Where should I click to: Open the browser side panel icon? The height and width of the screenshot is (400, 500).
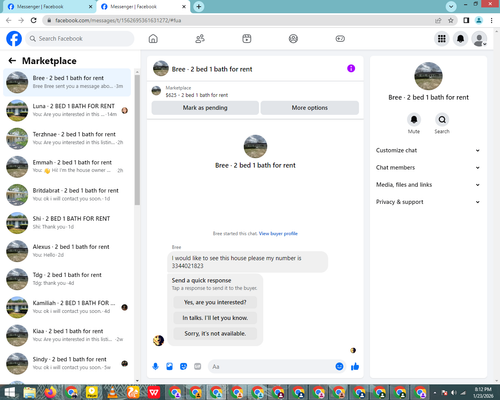(x=466, y=20)
